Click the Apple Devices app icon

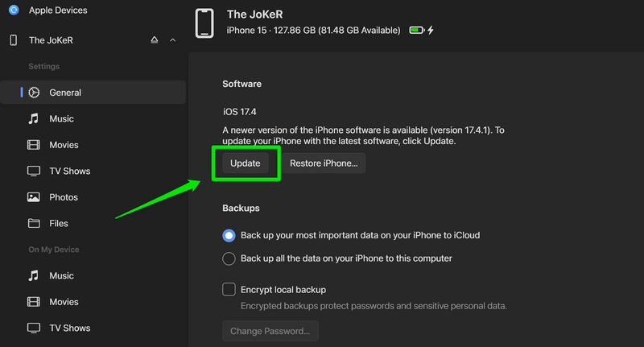point(13,10)
